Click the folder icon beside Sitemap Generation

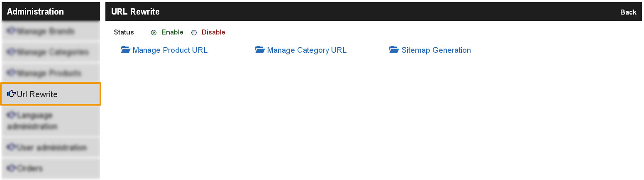pyautogui.click(x=394, y=50)
